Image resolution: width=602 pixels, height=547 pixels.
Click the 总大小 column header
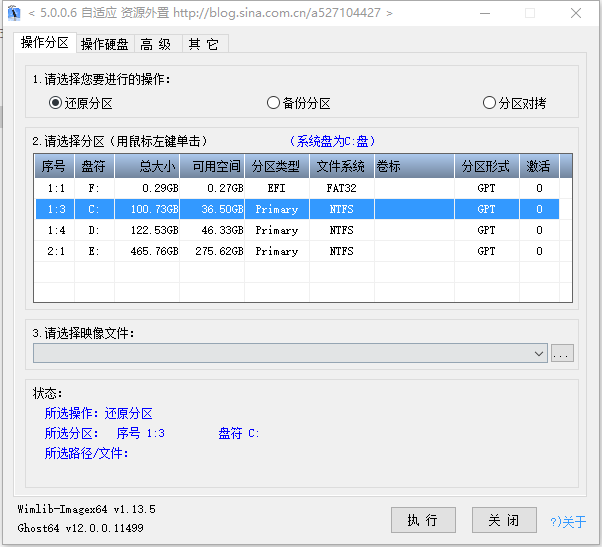pos(147,166)
